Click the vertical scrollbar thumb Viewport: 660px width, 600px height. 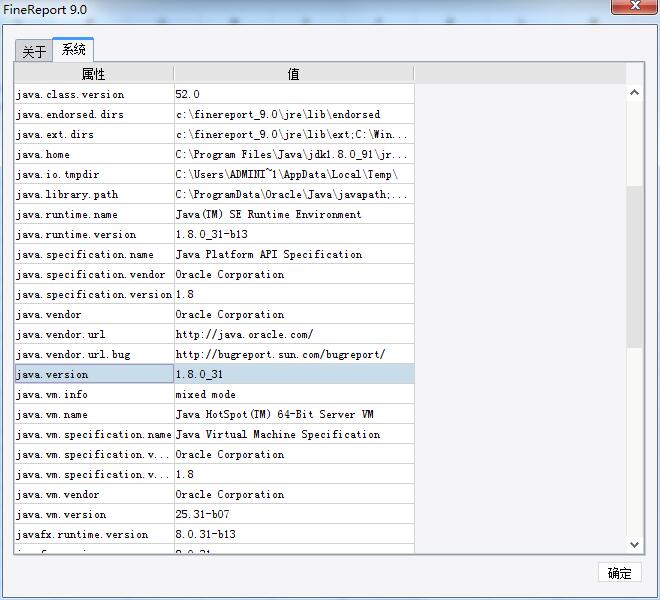[x=634, y=266]
